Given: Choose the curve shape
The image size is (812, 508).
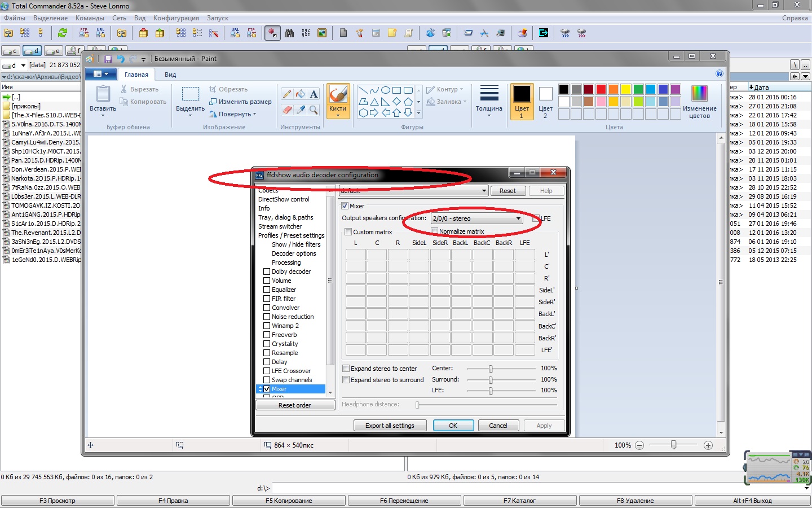Looking at the screenshot, I should (374, 90).
